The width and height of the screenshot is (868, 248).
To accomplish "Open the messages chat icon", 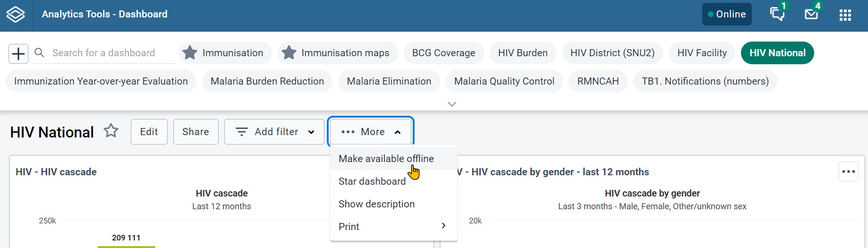I will [777, 14].
